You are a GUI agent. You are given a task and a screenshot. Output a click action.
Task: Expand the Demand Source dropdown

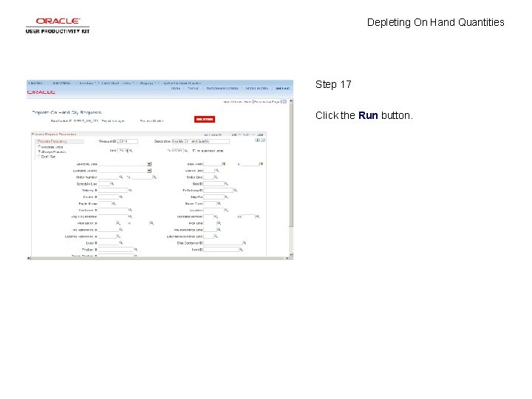[149, 171]
